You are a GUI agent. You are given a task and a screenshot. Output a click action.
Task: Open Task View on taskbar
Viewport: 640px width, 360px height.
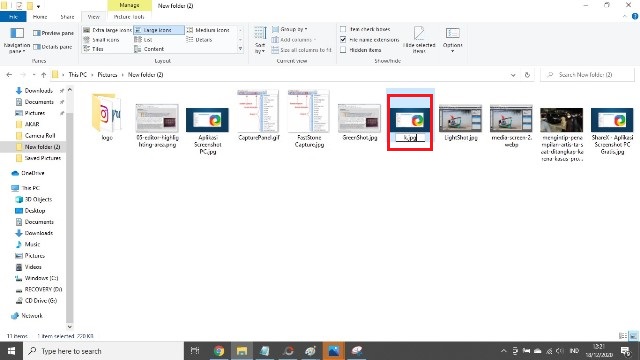[x=195, y=351]
